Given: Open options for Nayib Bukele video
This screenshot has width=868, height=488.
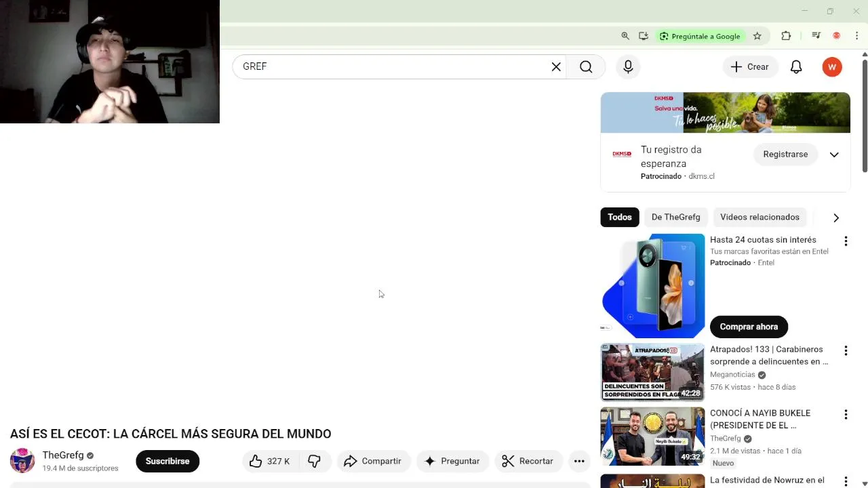Looking at the screenshot, I should (846, 415).
